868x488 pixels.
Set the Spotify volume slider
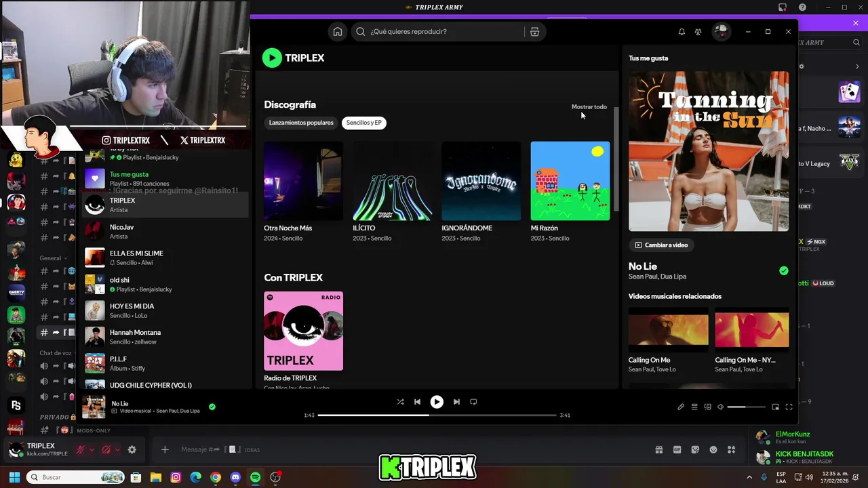[746, 407]
